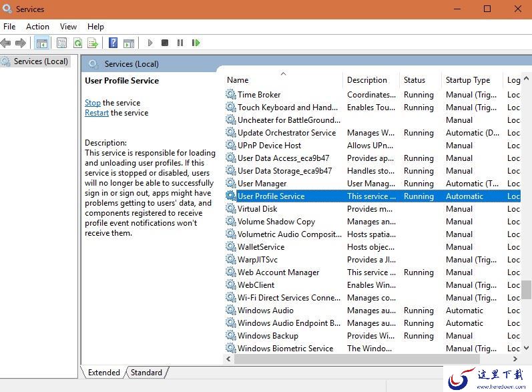Sort by the Name column header
Viewport: 532px width, 392px height.
tap(283, 80)
